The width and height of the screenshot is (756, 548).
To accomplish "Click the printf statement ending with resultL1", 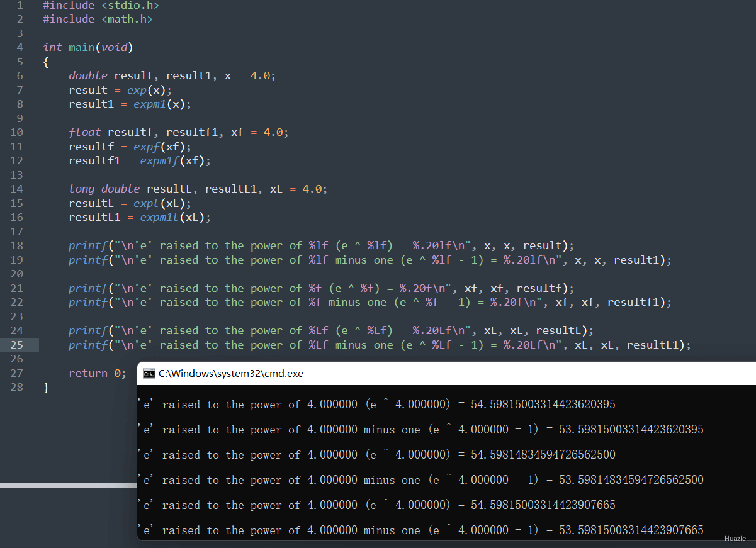I will point(380,345).
